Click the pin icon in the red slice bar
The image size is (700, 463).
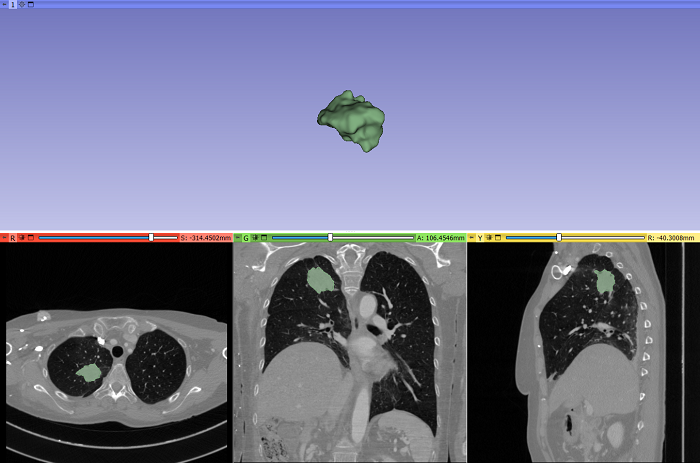coord(4,238)
